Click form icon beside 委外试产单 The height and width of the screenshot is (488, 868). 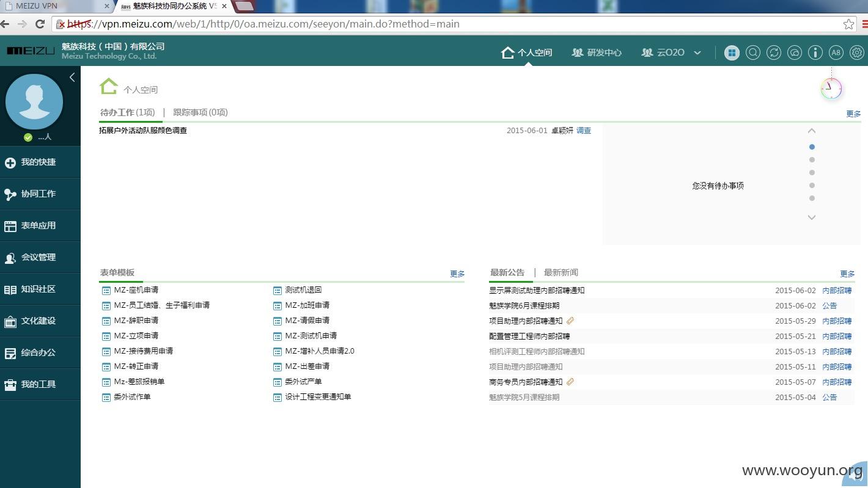pos(278,382)
